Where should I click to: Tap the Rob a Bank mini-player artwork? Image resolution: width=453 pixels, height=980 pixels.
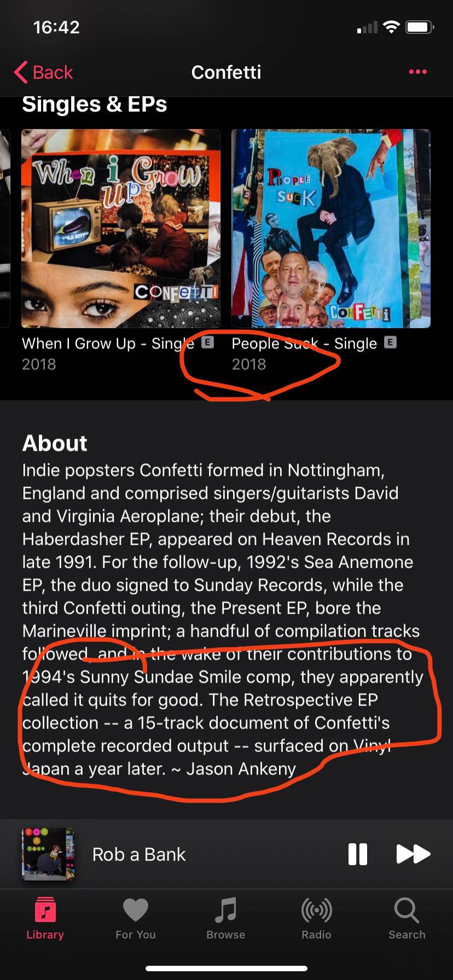point(48,854)
